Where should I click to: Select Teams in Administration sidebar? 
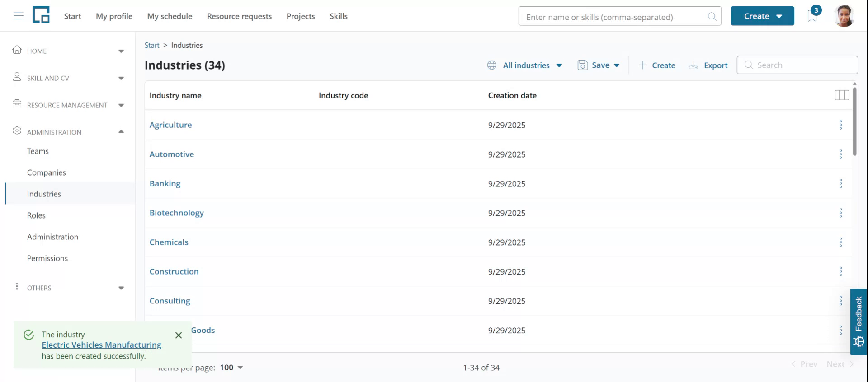[x=38, y=151]
